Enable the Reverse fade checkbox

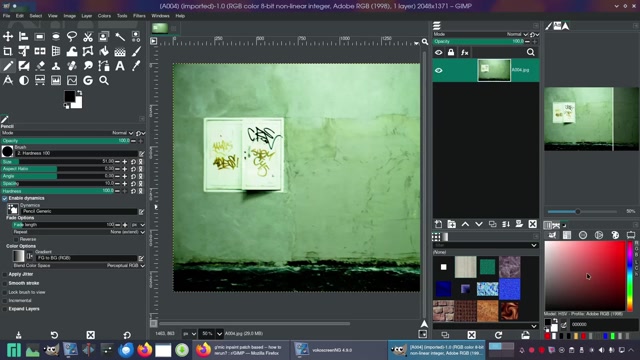[x=16, y=239]
